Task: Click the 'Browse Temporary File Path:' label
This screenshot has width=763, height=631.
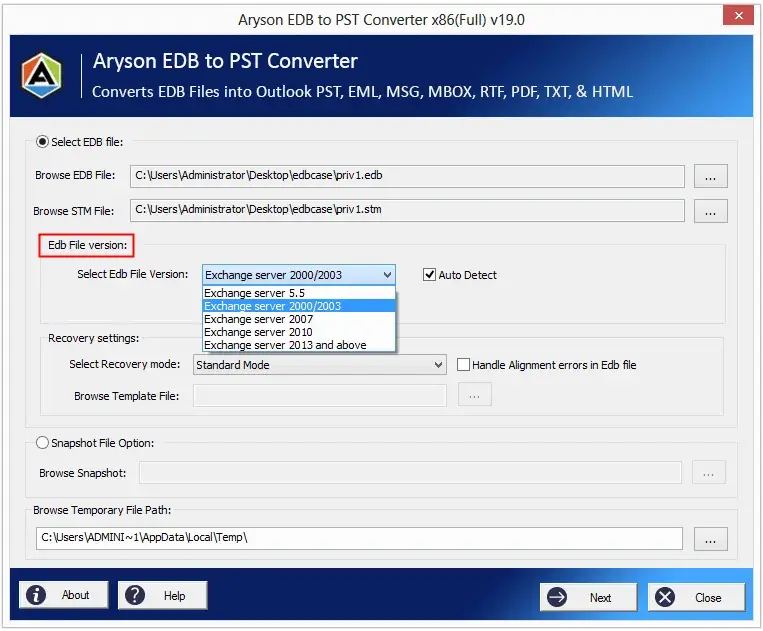Action: pos(102,510)
